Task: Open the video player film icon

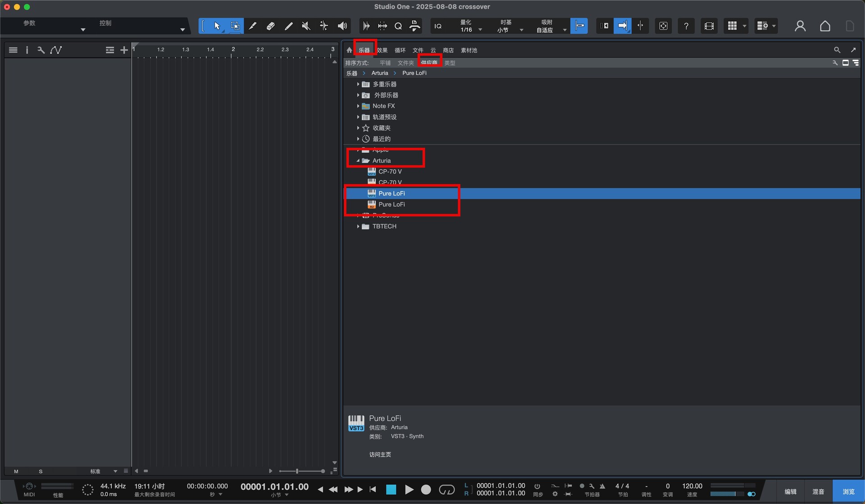Action: click(709, 26)
